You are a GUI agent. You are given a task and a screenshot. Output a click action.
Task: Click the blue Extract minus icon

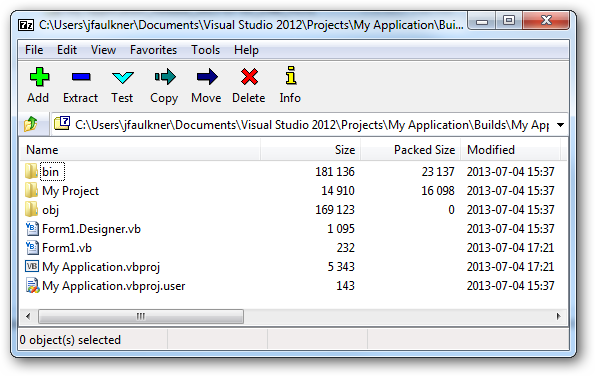pos(81,77)
